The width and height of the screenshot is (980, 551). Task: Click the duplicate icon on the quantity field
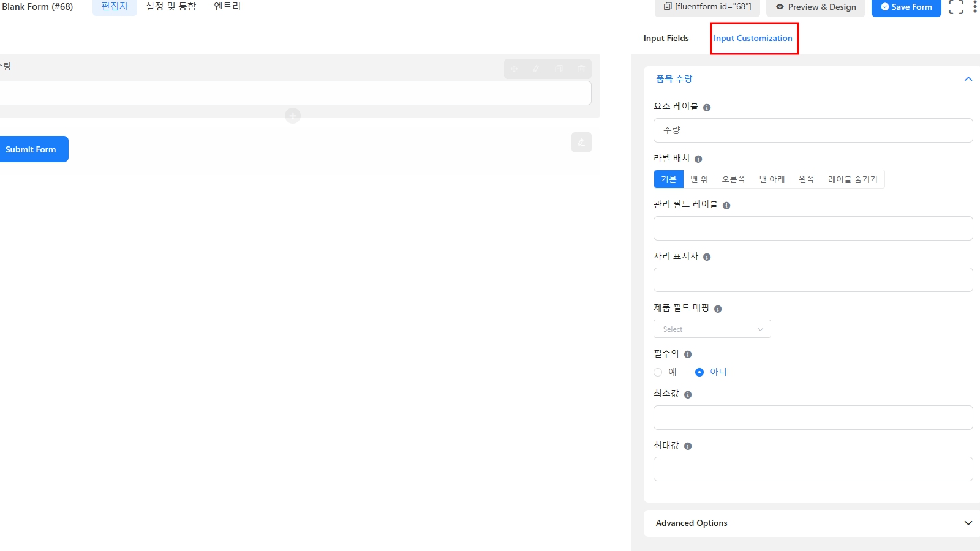(x=559, y=69)
